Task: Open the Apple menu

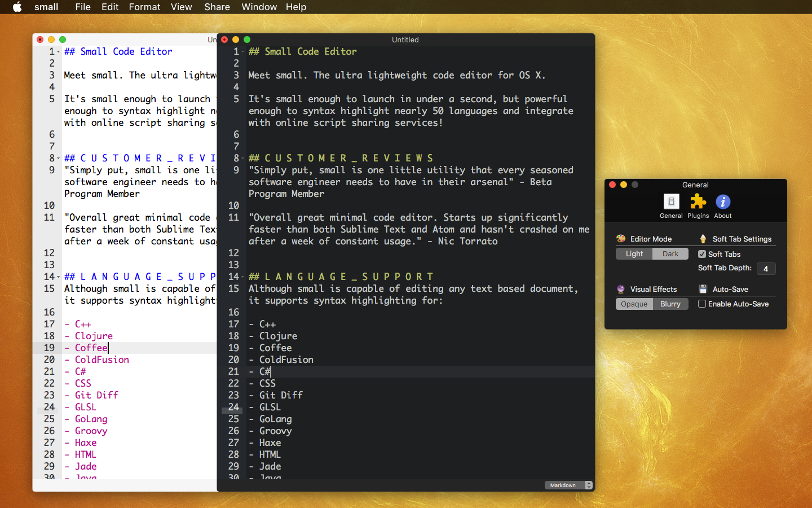Action: (x=17, y=7)
